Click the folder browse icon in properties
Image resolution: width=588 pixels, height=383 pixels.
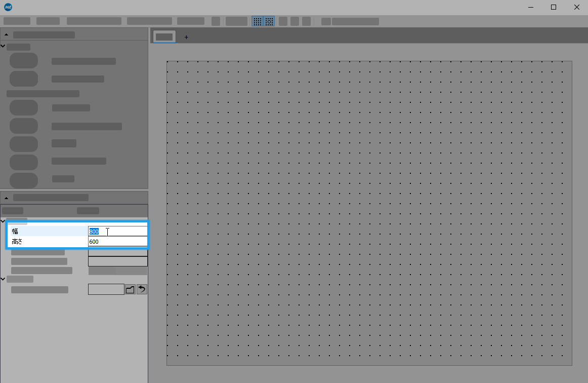pyautogui.click(x=130, y=289)
